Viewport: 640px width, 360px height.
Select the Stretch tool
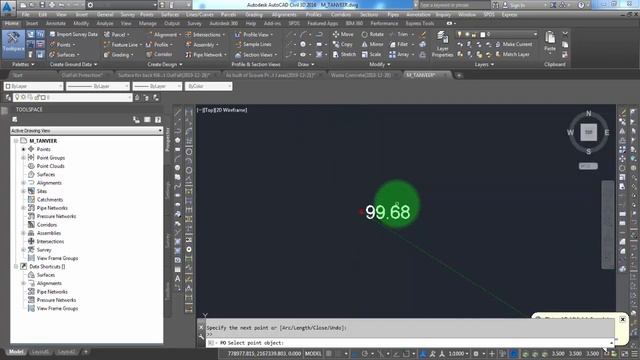(344, 54)
